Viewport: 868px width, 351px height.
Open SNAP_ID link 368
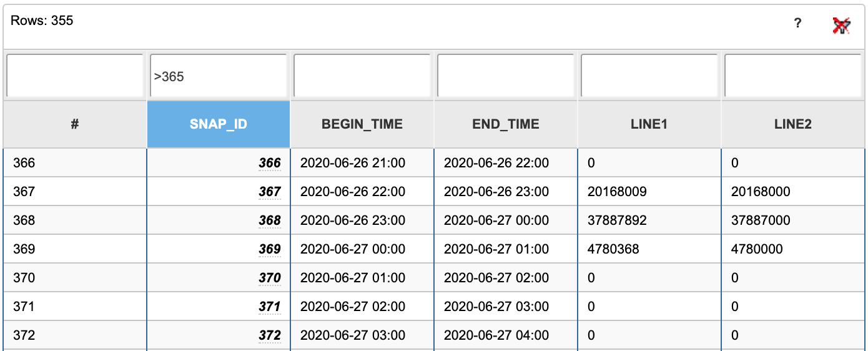coord(270,220)
